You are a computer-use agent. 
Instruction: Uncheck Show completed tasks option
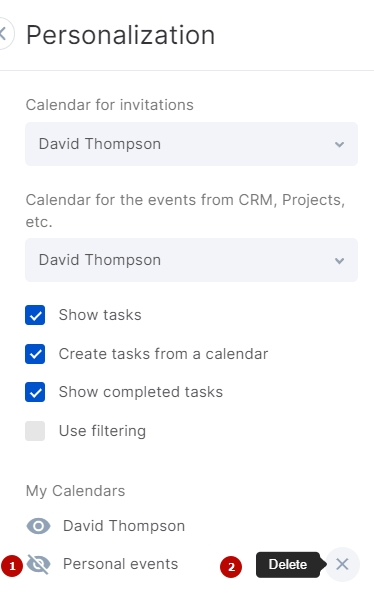tap(35, 392)
